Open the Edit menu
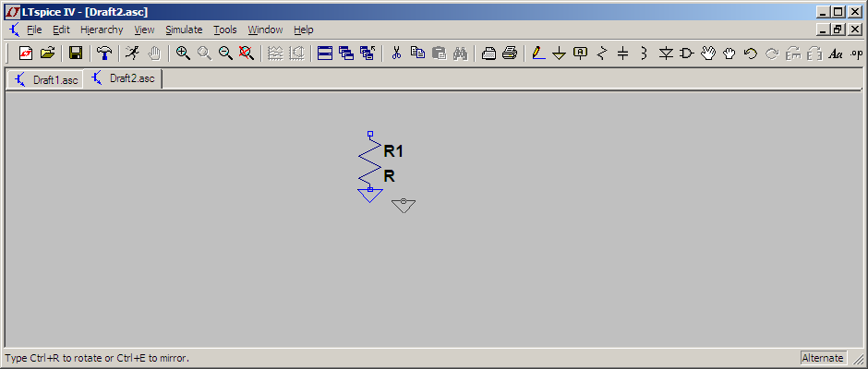Image resolution: width=868 pixels, height=369 pixels. click(x=62, y=30)
